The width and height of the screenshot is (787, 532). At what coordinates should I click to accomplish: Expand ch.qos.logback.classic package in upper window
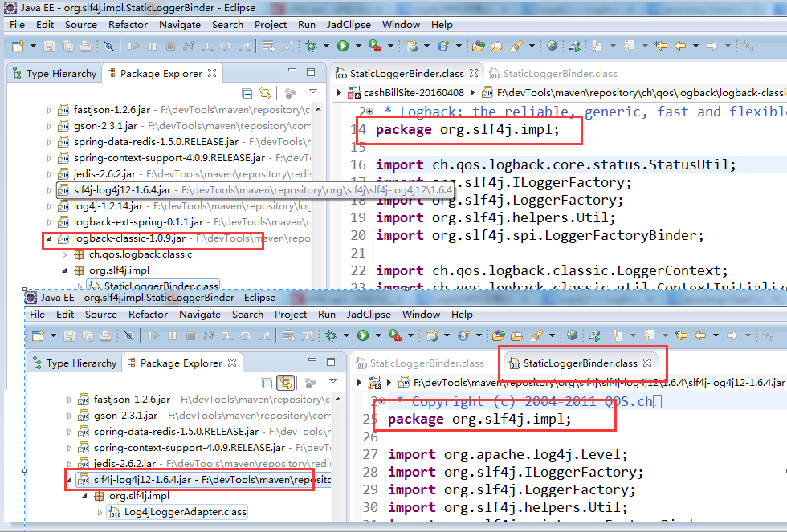tap(65, 254)
